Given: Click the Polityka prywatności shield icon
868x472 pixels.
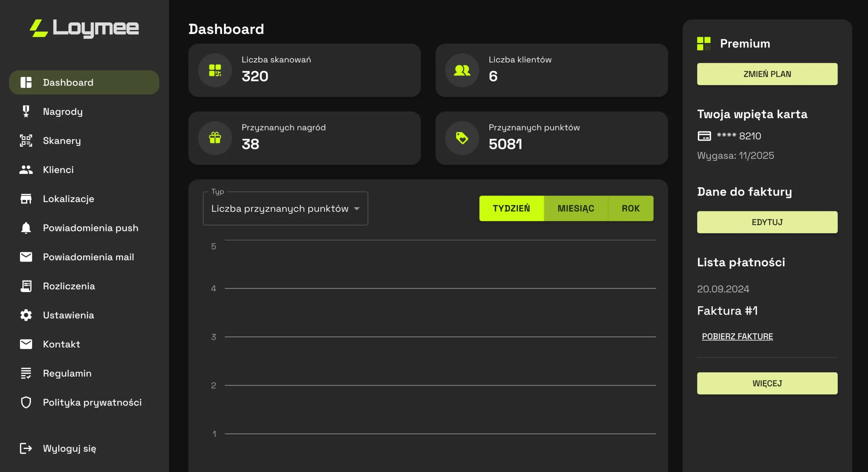Looking at the screenshot, I should [x=26, y=402].
